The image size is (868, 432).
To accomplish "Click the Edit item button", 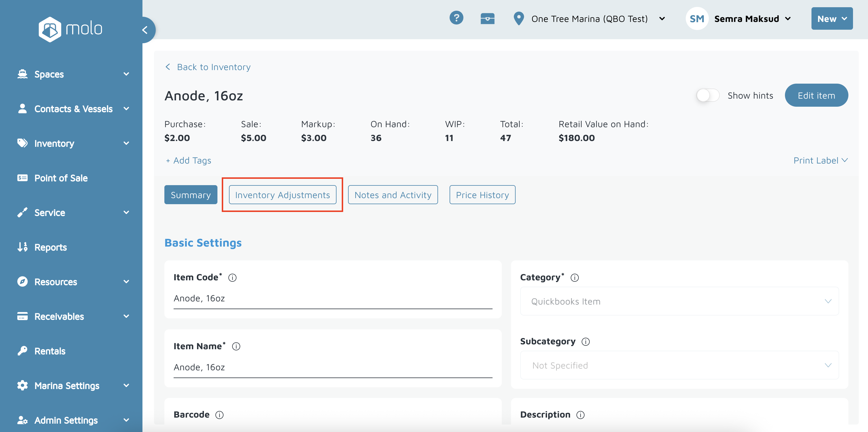I will 816,95.
